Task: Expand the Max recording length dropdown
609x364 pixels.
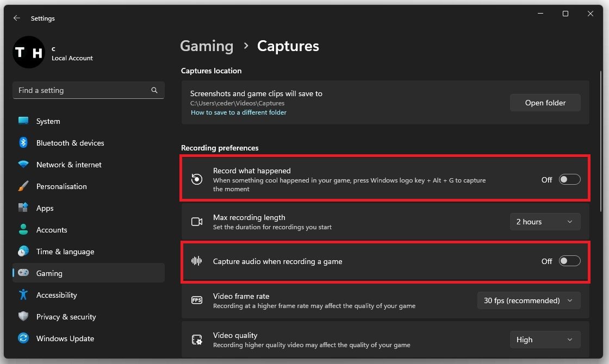Action: [x=545, y=222]
